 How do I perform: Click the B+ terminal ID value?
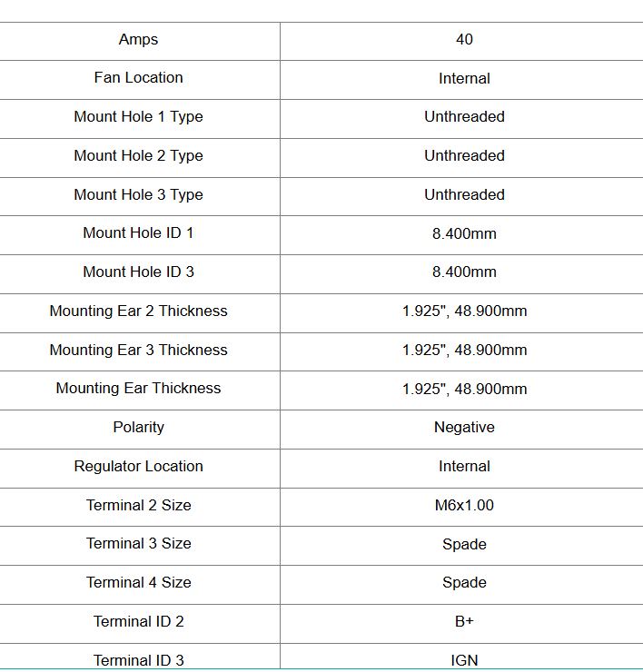coord(464,621)
